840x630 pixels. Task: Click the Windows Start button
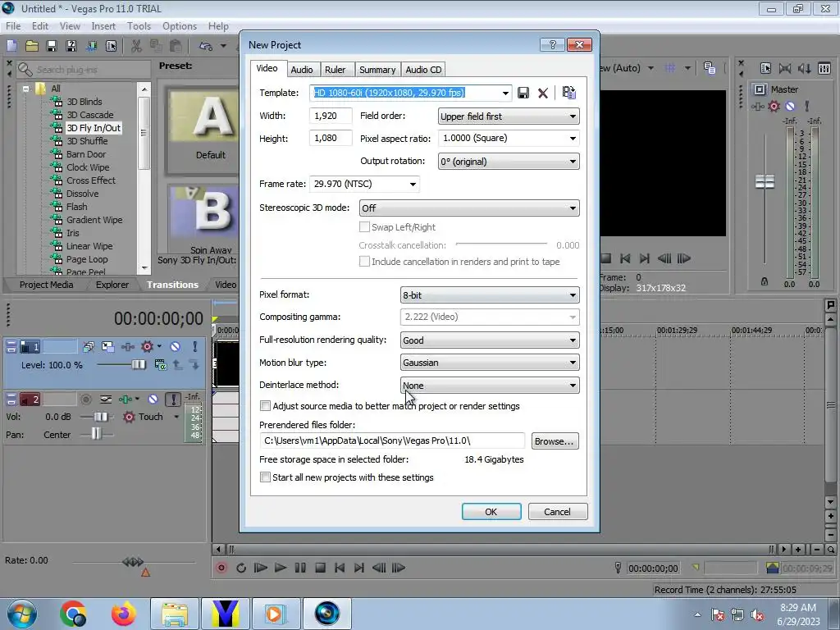tap(21, 614)
